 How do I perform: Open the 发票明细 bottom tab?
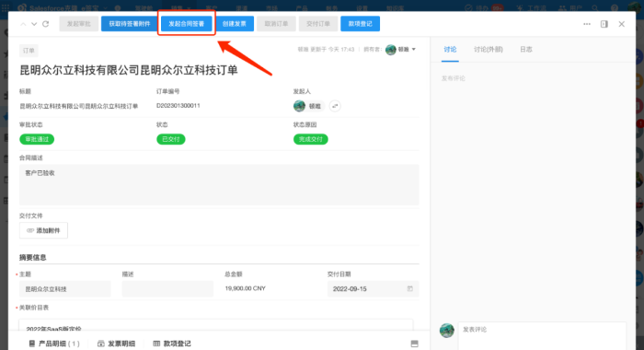click(117, 344)
